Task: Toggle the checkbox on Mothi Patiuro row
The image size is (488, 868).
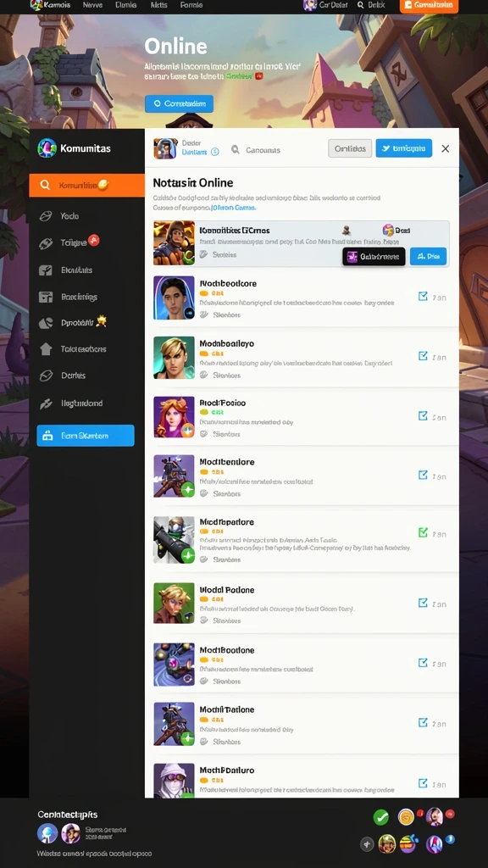Action: point(423,783)
